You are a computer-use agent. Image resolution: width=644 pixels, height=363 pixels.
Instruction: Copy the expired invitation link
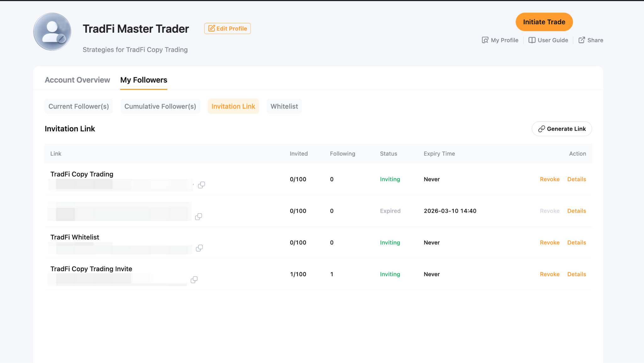[x=198, y=217]
